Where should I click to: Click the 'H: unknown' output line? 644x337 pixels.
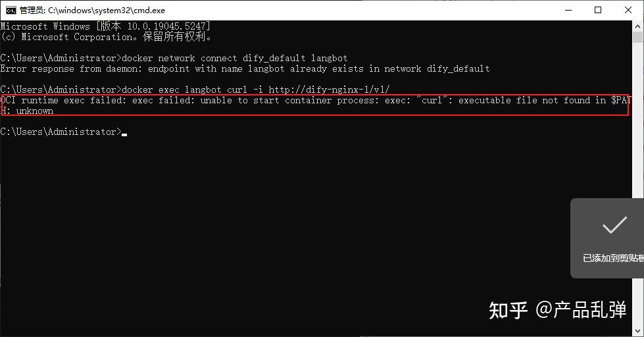click(x=27, y=111)
